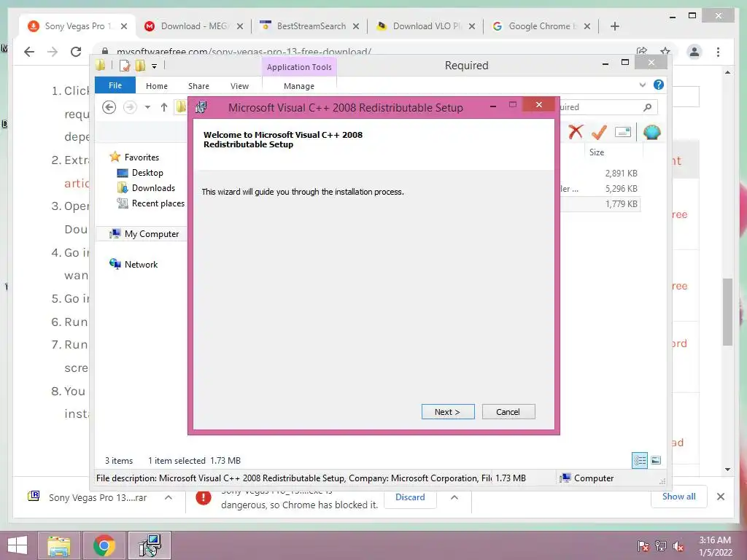This screenshot has height=560, width=747.
Task: Open Recent places in Favorites
Action: [158, 203]
